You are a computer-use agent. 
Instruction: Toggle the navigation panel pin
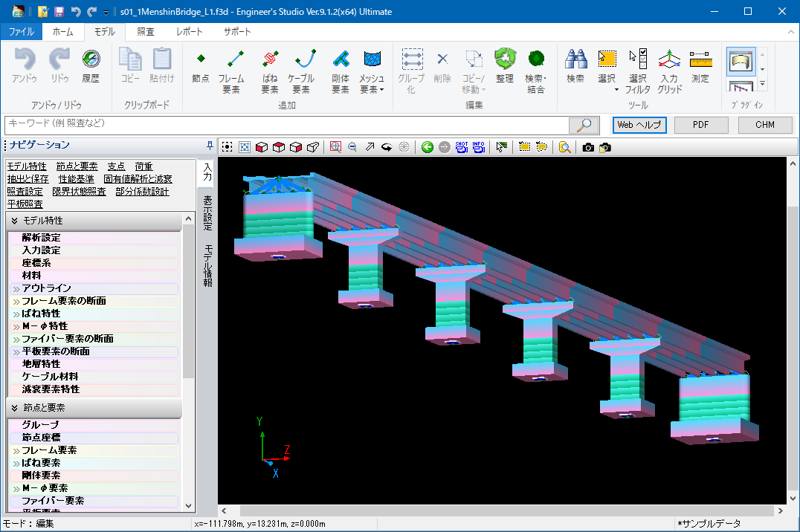click(210, 145)
